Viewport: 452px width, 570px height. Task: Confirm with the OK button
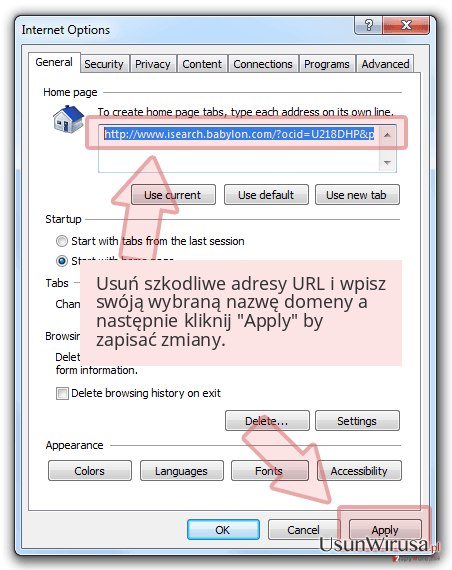click(x=223, y=530)
